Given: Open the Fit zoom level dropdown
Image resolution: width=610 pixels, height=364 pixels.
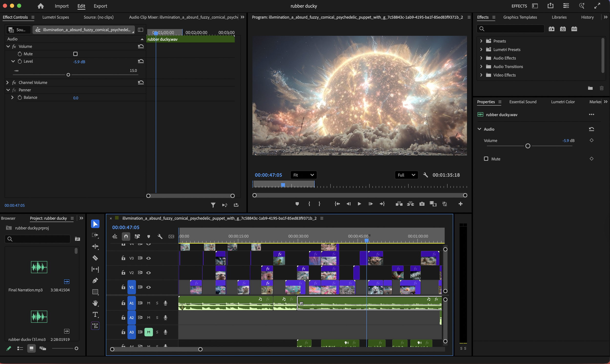Looking at the screenshot, I should pyautogui.click(x=303, y=175).
